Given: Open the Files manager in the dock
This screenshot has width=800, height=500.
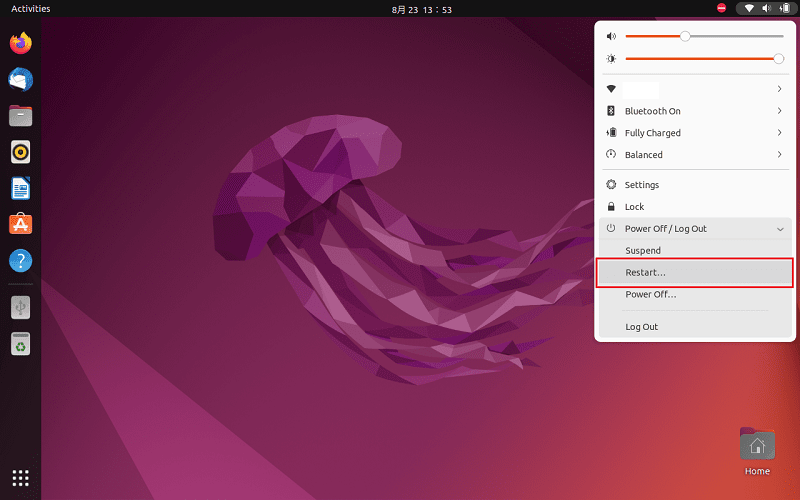Looking at the screenshot, I should coord(20,116).
